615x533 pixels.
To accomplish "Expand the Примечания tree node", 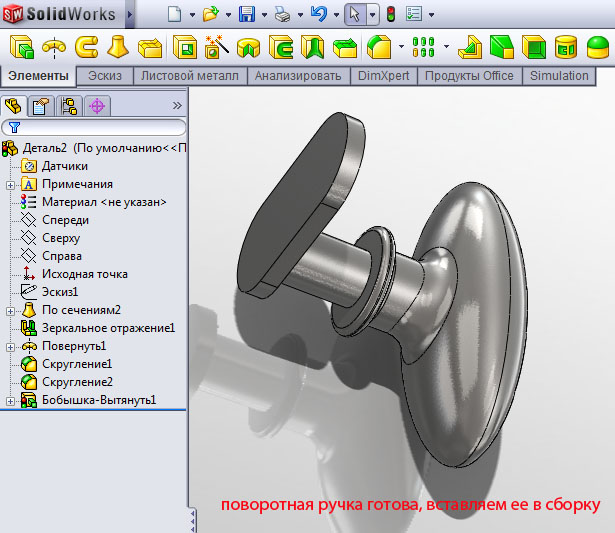I will [10, 184].
